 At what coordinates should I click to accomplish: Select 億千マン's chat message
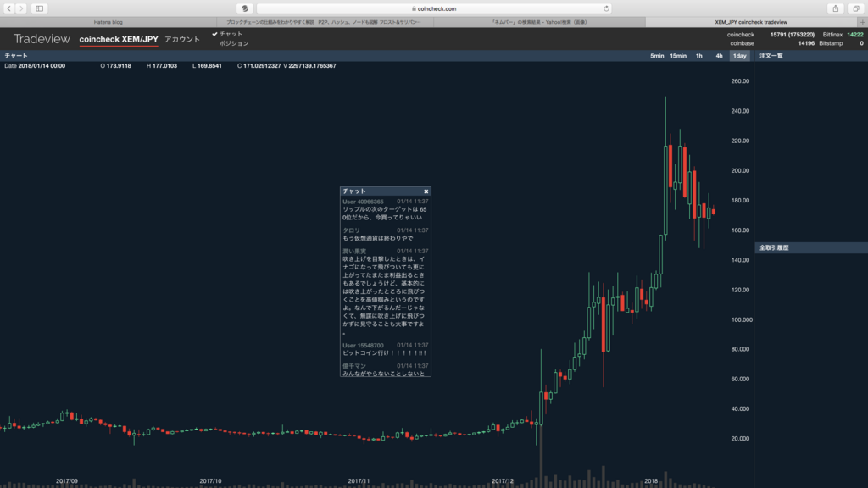[x=386, y=369]
